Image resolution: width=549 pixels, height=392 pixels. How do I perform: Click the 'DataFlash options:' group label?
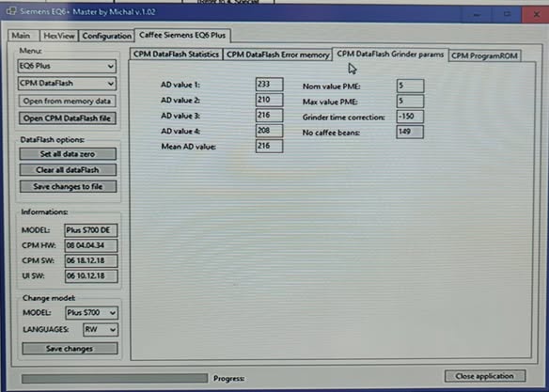point(52,140)
